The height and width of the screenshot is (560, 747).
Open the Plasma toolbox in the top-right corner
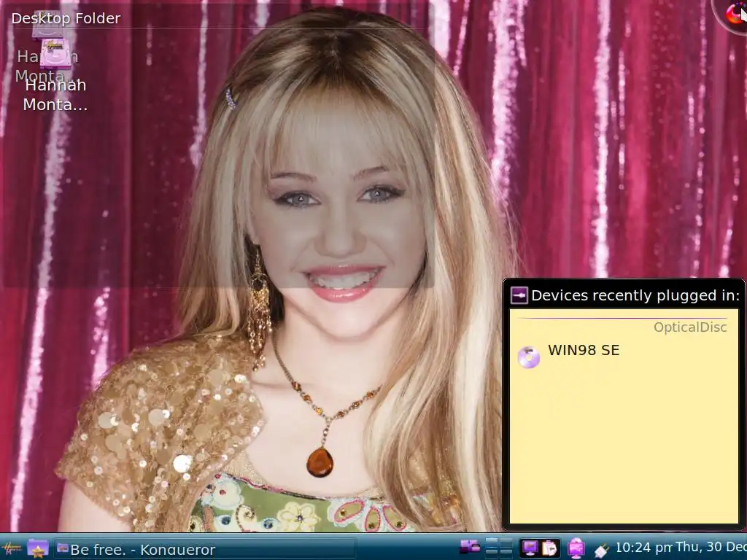[734, 13]
